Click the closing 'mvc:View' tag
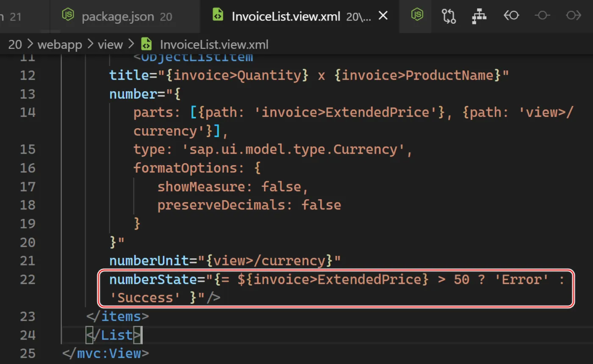Image resolution: width=593 pixels, height=364 pixels. (105, 353)
